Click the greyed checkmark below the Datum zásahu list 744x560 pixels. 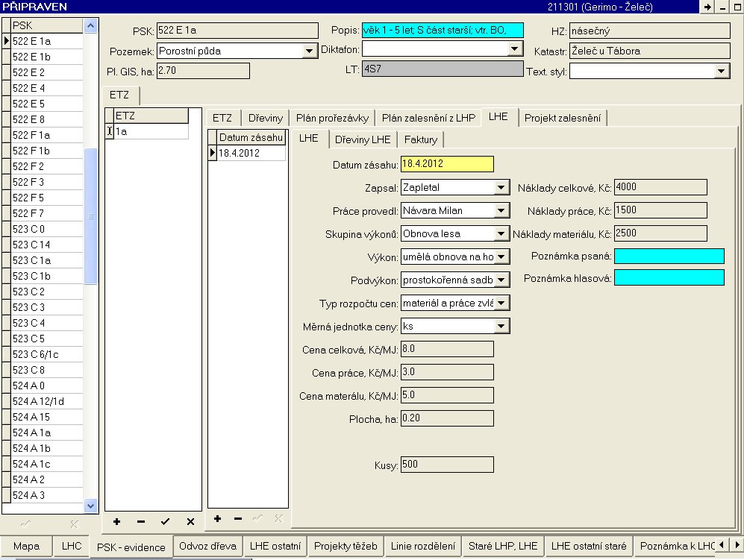[x=257, y=519]
